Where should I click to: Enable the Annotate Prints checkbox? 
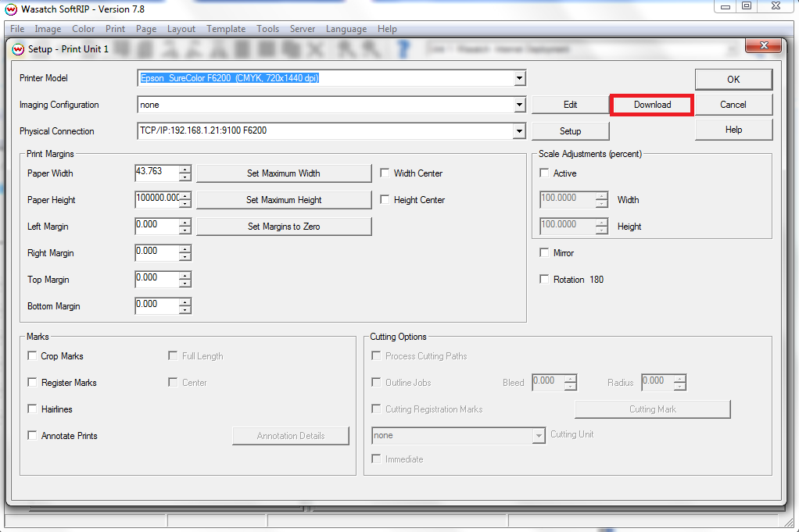[32, 435]
